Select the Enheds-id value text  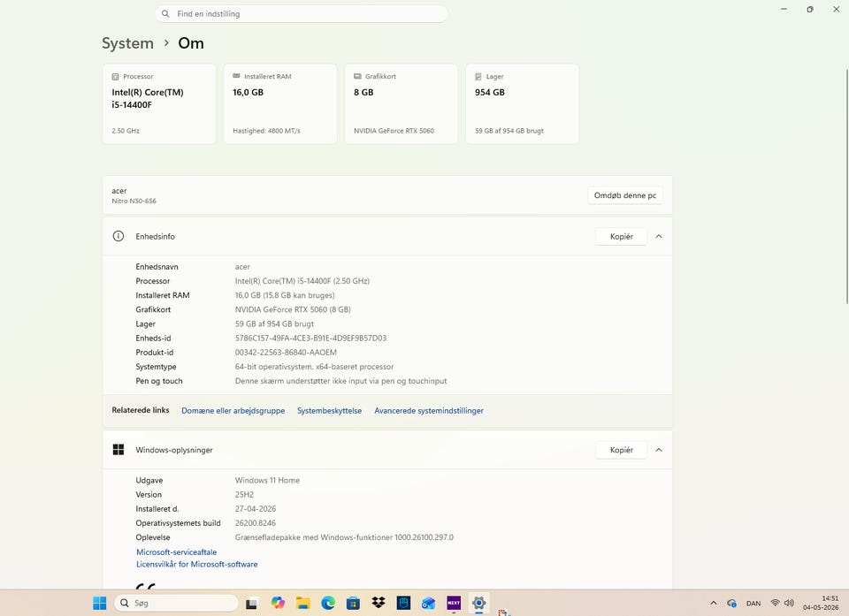coord(310,338)
